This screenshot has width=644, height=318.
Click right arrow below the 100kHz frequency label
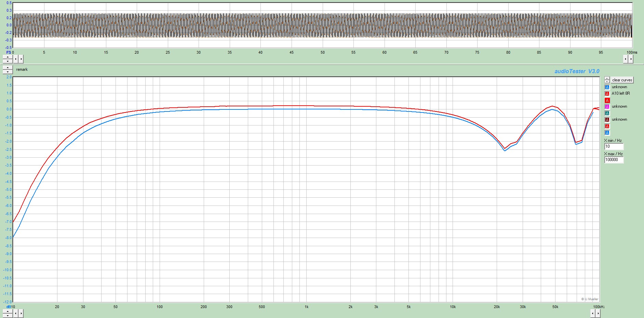click(x=598, y=313)
